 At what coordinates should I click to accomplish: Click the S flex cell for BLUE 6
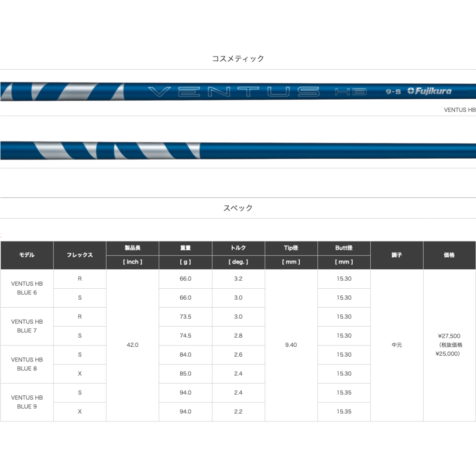(x=79, y=297)
